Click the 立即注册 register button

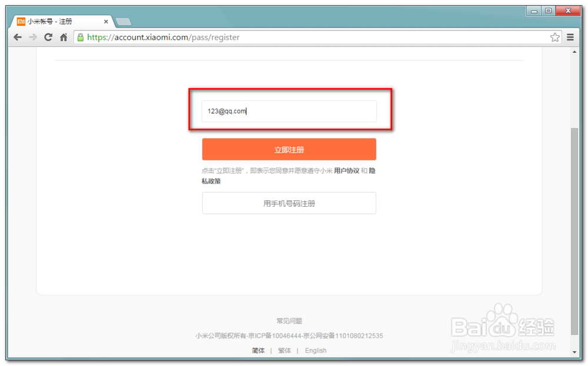[x=289, y=149]
